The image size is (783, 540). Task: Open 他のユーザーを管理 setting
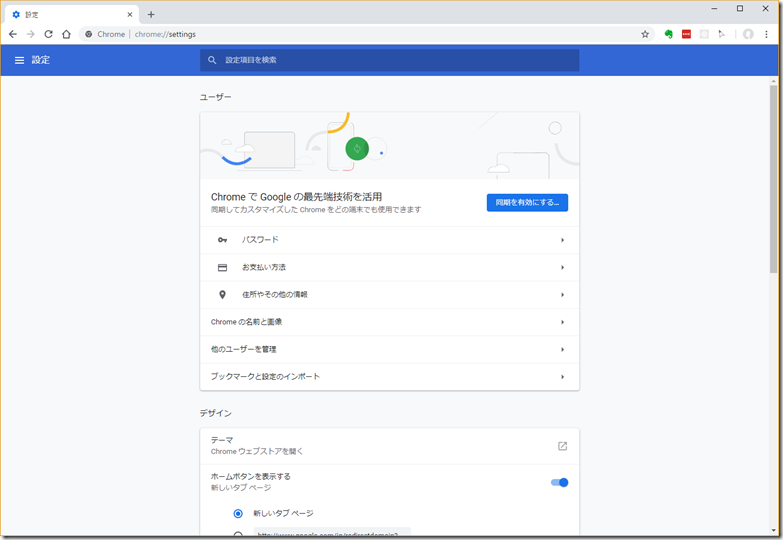pyautogui.click(x=390, y=350)
